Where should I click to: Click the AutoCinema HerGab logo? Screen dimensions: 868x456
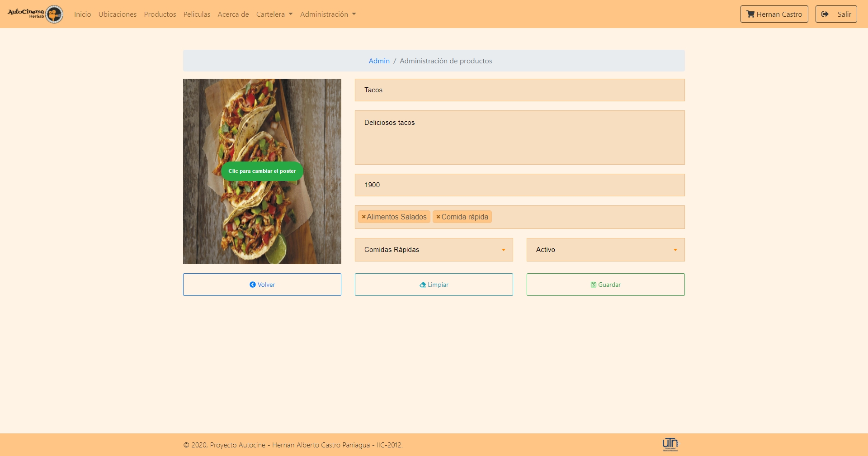tap(35, 14)
